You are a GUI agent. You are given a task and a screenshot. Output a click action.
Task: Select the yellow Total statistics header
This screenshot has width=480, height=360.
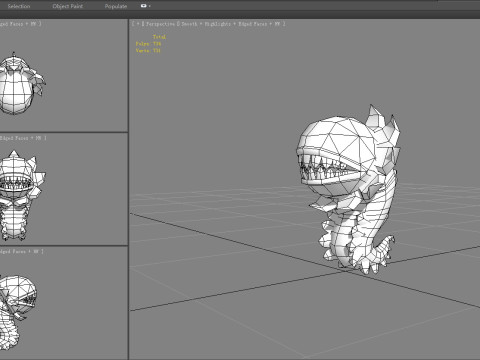pyautogui.click(x=159, y=37)
